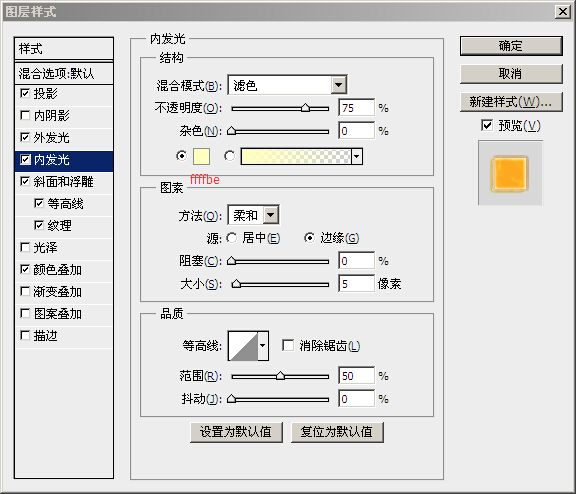Open the glow gradient bar editor
This screenshot has height=494, width=576.
[296, 156]
